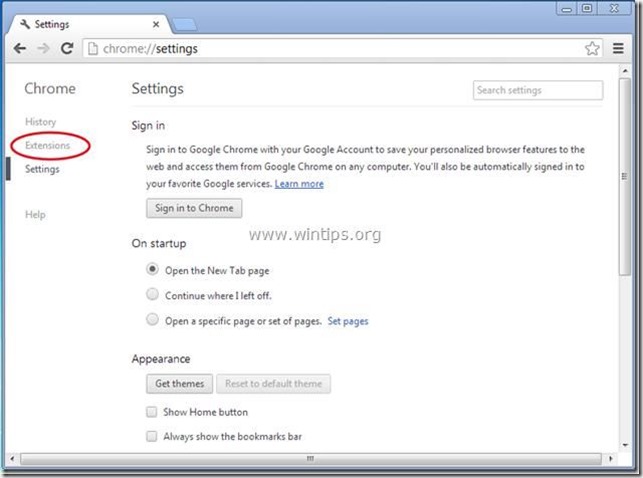643x478 pixels.
Task: Click the vertical scrollbar down arrow
Action: (x=625, y=445)
